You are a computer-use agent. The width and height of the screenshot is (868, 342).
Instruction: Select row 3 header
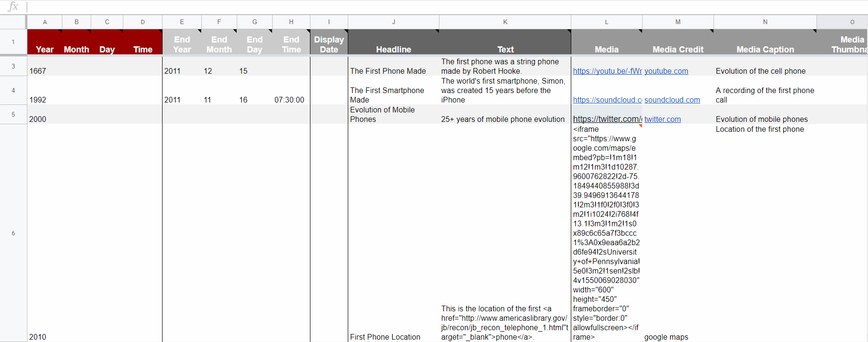13,66
